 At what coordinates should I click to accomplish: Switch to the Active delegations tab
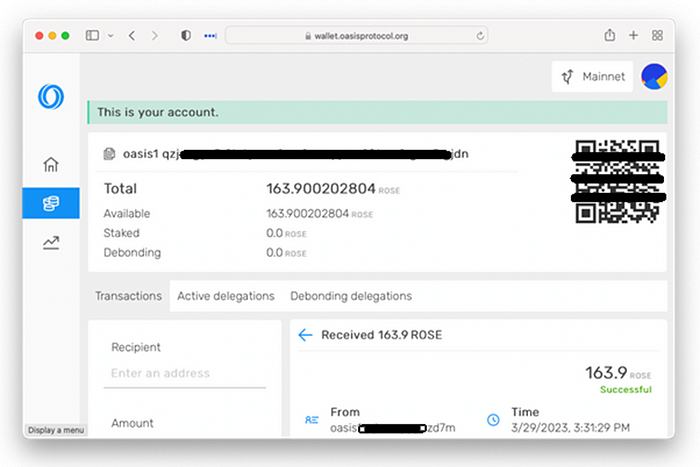click(225, 296)
